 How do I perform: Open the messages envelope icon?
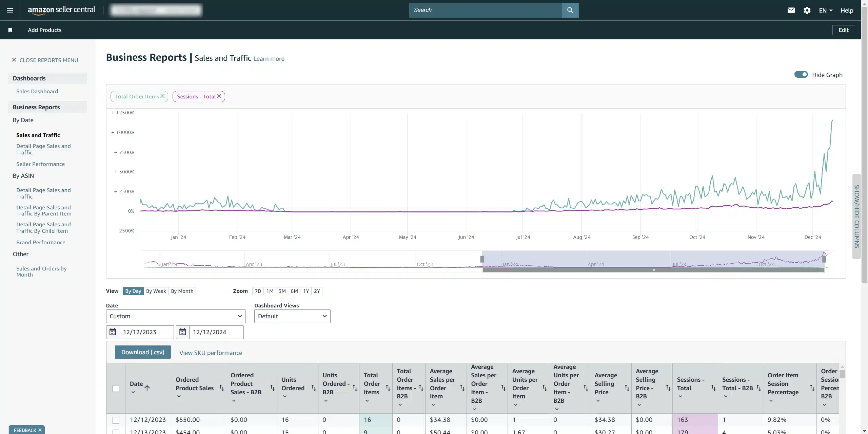[x=791, y=10]
